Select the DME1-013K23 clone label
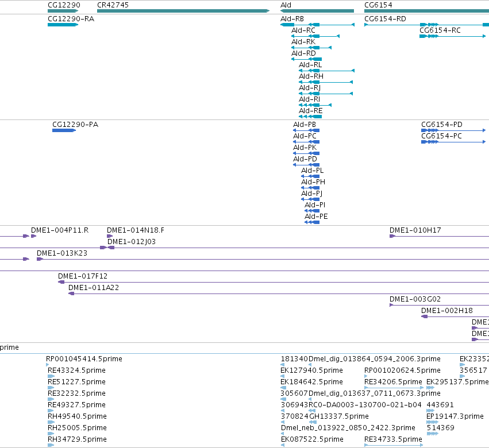This screenshot has height=448, width=489. [x=62, y=253]
